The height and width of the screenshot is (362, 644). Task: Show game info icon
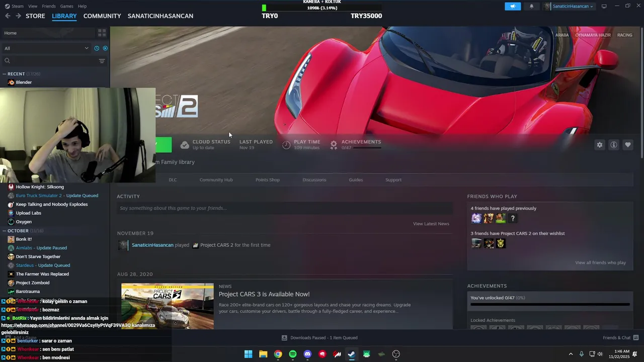click(613, 145)
